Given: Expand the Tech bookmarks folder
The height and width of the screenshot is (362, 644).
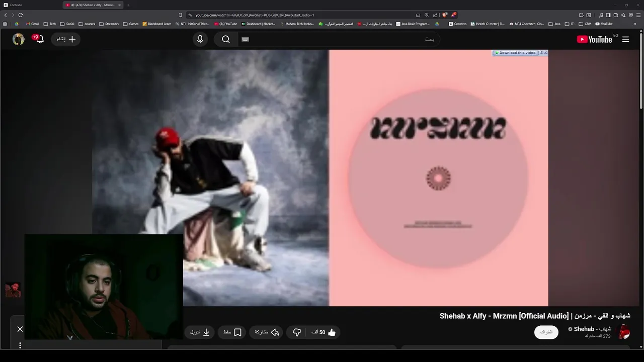Looking at the screenshot, I should [x=50, y=24].
